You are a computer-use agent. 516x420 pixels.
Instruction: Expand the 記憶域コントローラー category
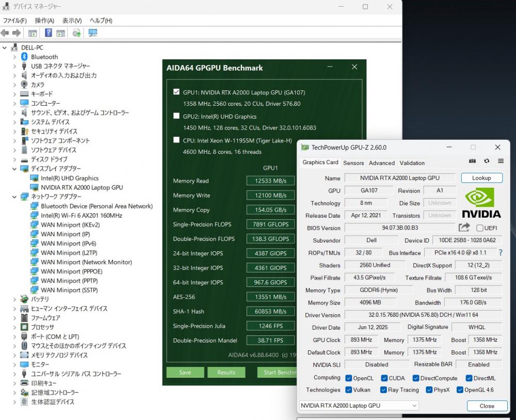[14, 393]
